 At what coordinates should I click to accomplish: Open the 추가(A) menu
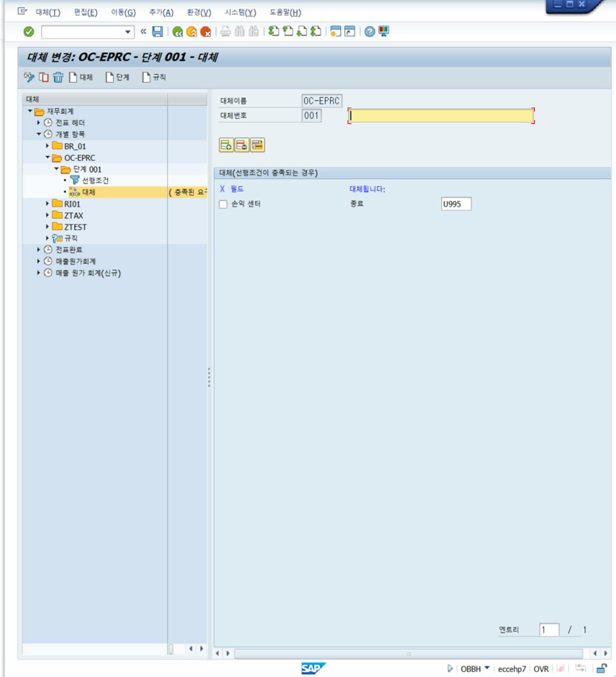[161, 12]
